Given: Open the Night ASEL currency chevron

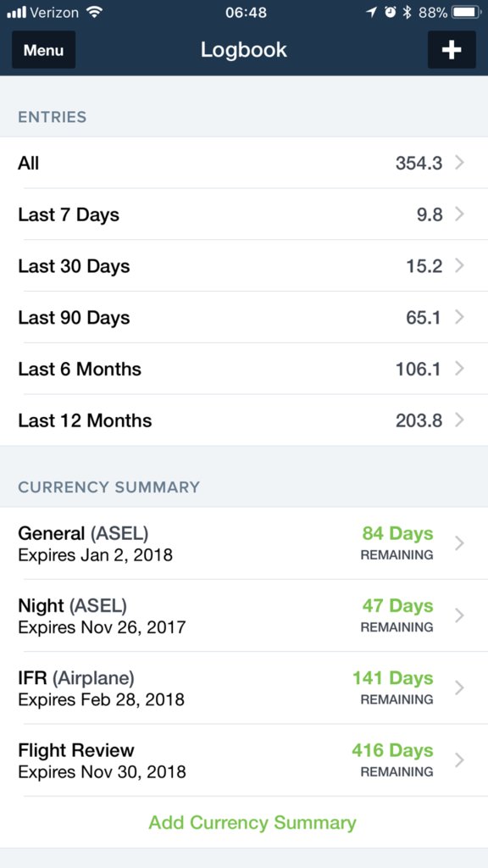Looking at the screenshot, I should click(459, 615).
